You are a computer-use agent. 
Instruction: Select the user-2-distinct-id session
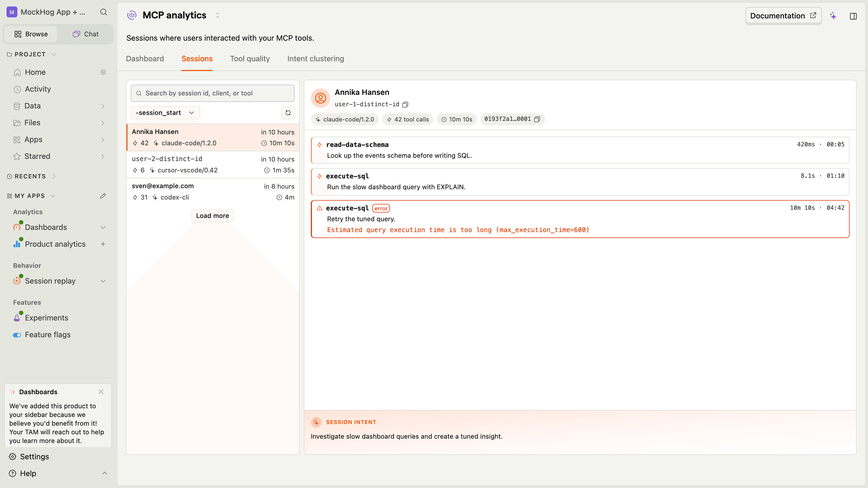[x=213, y=164]
